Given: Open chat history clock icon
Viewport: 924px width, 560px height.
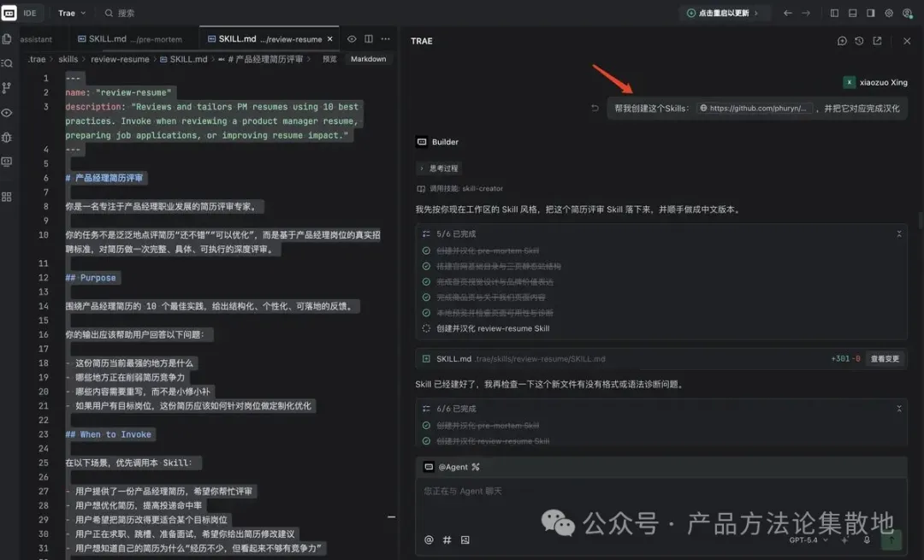Looking at the screenshot, I should pyautogui.click(x=859, y=41).
